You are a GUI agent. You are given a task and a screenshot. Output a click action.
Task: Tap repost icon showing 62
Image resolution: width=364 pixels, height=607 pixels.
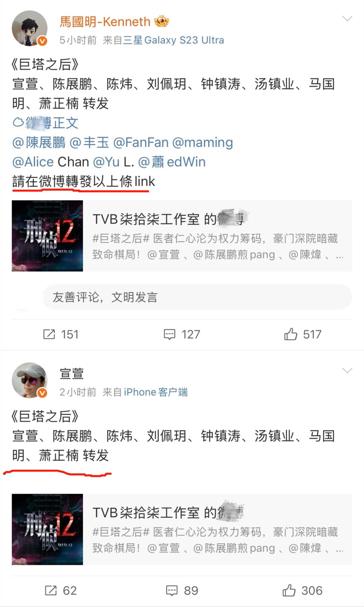tap(51, 590)
